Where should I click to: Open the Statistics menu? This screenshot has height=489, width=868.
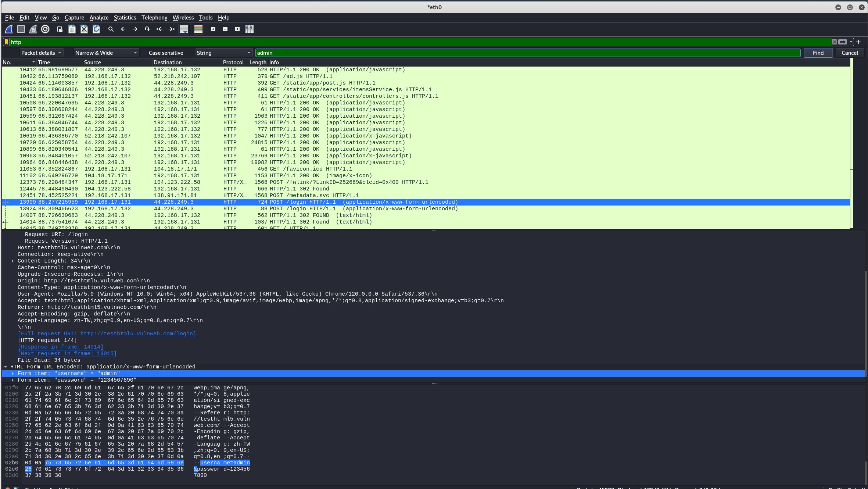(x=125, y=18)
